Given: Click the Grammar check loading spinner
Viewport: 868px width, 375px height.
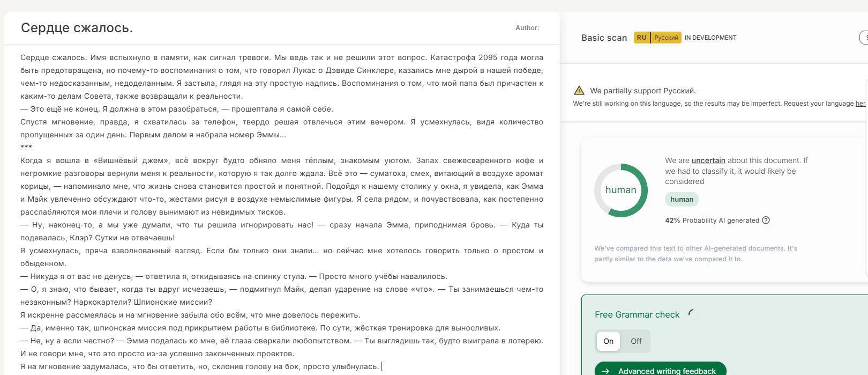Looking at the screenshot, I should pyautogui.click(x=693, y=314).
